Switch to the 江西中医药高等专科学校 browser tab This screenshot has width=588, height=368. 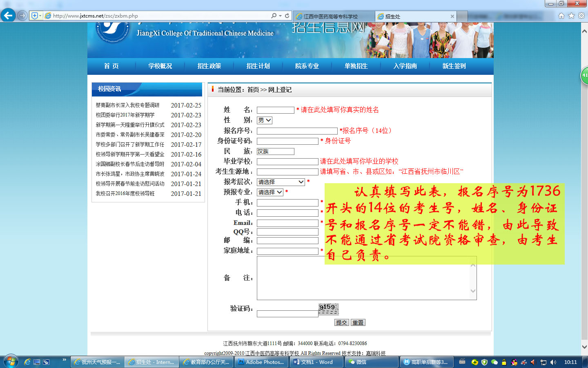(x=333, y=16)
